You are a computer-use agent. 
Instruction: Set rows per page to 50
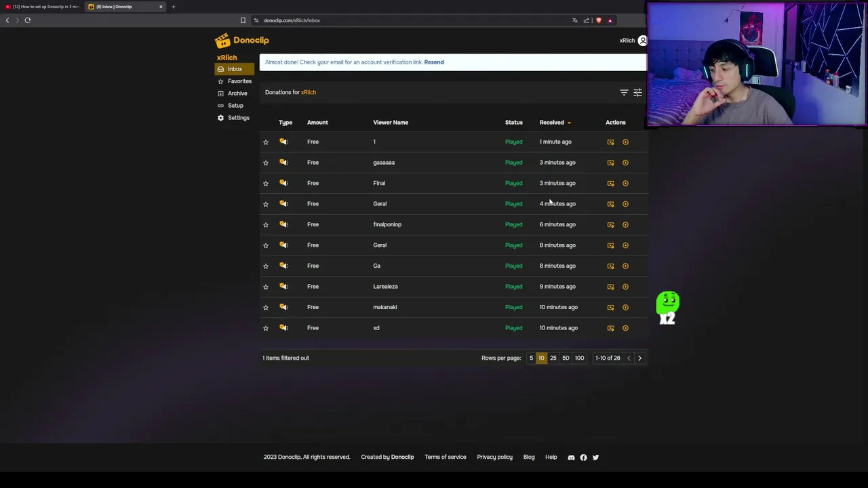coord(566,358)
